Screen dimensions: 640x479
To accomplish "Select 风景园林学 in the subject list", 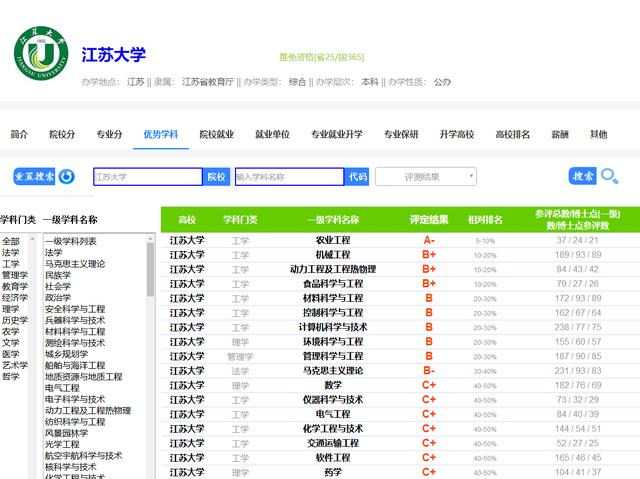I will pos(67,433).
